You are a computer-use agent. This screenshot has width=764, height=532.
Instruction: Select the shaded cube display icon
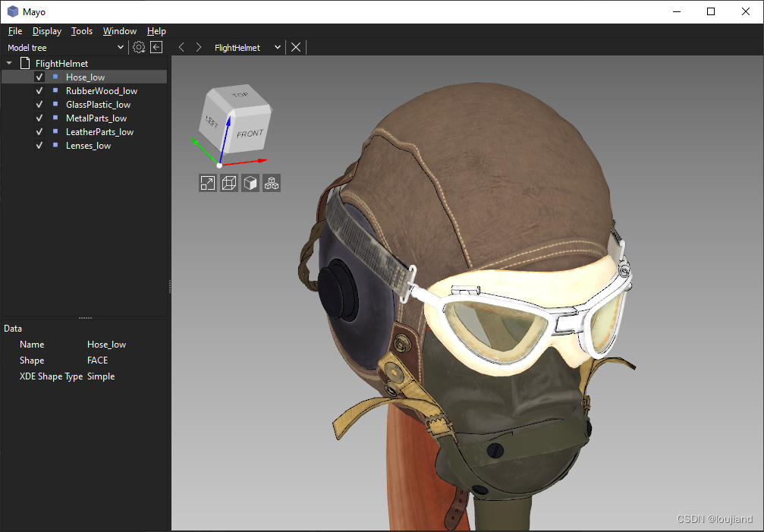pyautogui.click(x=250, y=183)
